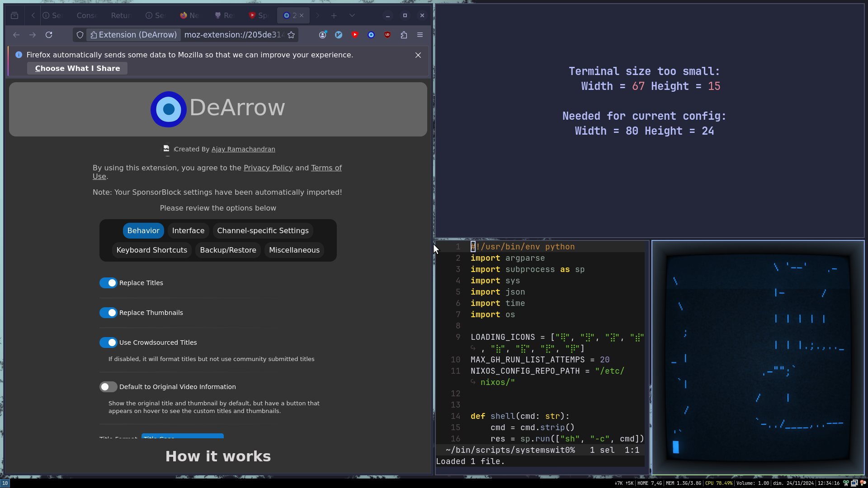Open the Backup/Restore settings tab
This screenshot has height=488, width=868.
click(x=228, y=250)
